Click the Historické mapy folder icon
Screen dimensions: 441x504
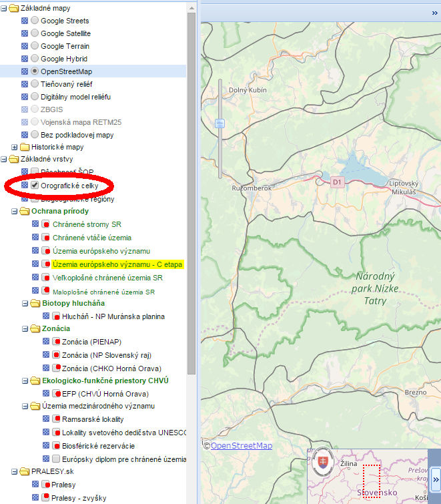tap(25, 147)
